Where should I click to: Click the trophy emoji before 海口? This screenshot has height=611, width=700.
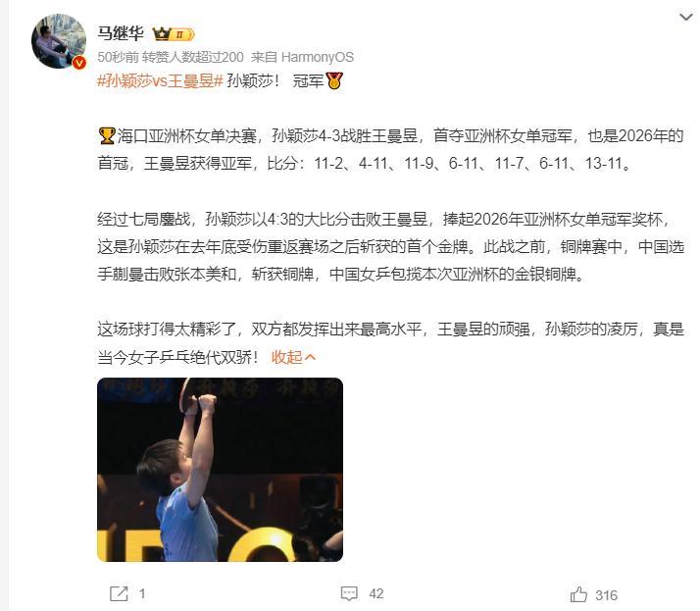(x=107, y=135)
